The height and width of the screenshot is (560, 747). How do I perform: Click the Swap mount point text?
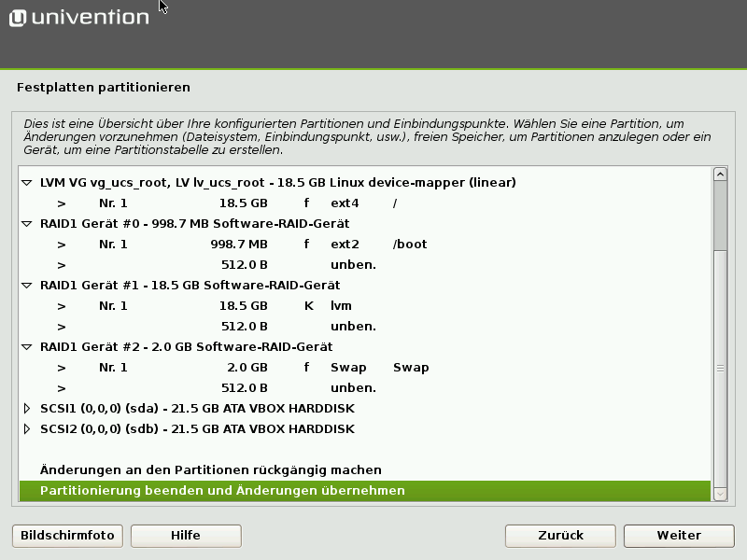click(x=411, y=368)
